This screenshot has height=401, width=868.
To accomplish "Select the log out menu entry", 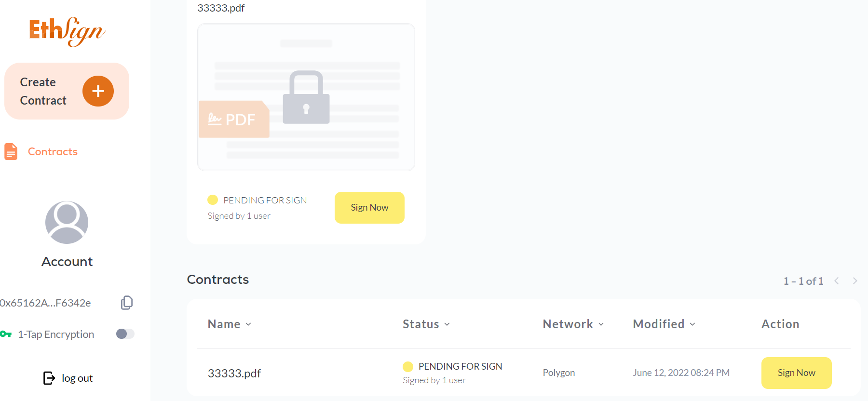I will (x=77, y=378).
